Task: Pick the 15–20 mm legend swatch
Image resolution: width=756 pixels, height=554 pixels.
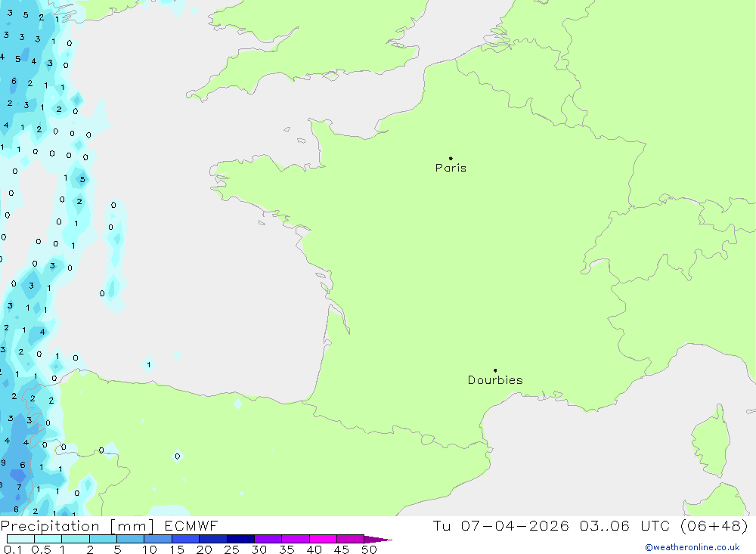Action: [x=185, y=539]
